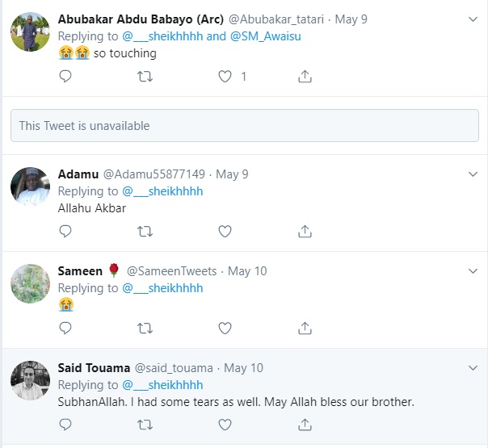Visit @___sheikhhhh profile from Said Touama's reply
This screenshot has height=448, width=488.
point(162,385)
